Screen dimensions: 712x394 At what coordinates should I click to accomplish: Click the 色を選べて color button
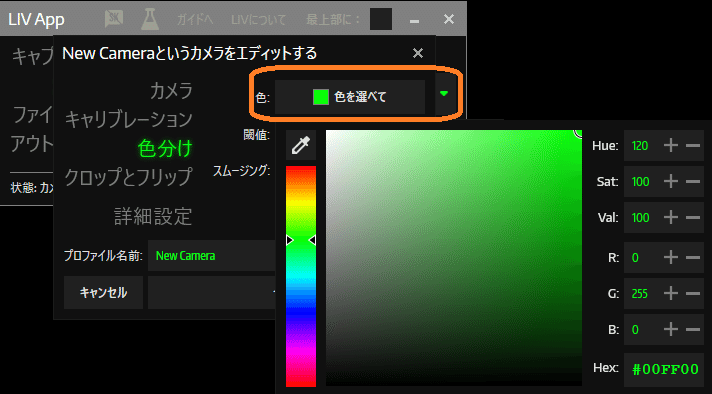[x=350, y=97]
